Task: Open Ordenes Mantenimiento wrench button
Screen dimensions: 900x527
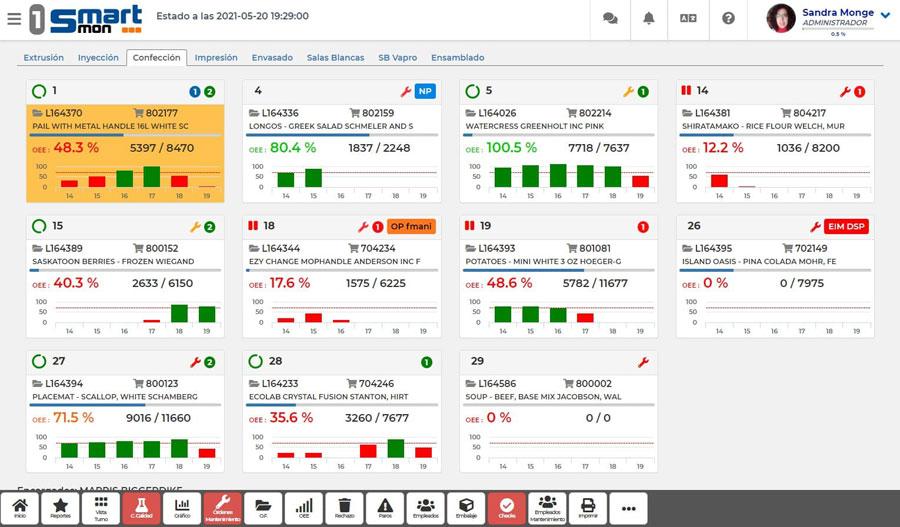Action: [223, 508]
